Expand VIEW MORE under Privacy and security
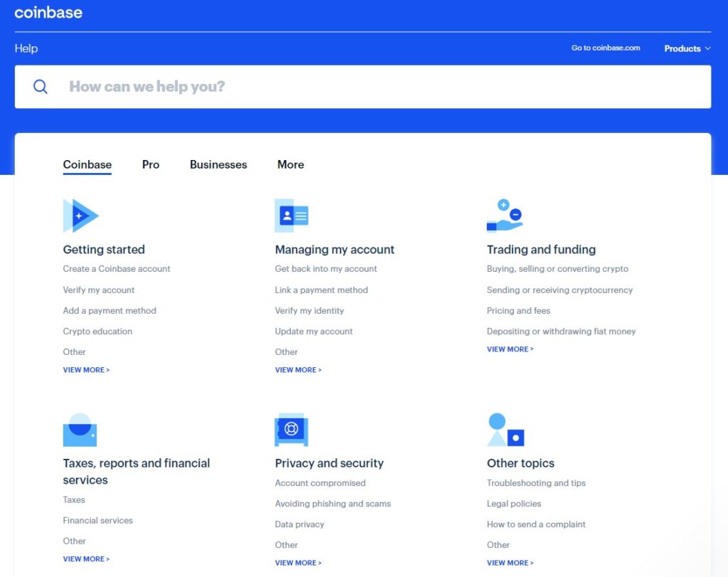Viewport: 728px width, 577px height. (298, 562)
